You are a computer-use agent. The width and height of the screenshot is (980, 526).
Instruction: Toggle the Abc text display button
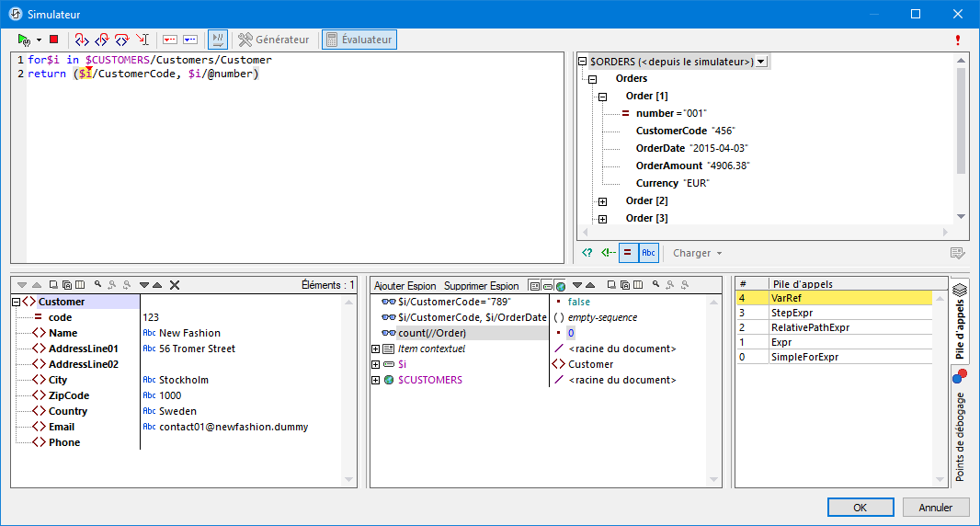click(649, 253)
